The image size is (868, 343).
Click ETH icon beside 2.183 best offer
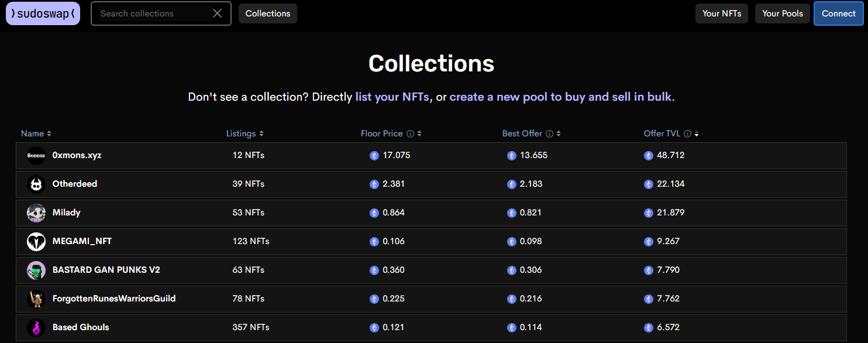(512, 184)
